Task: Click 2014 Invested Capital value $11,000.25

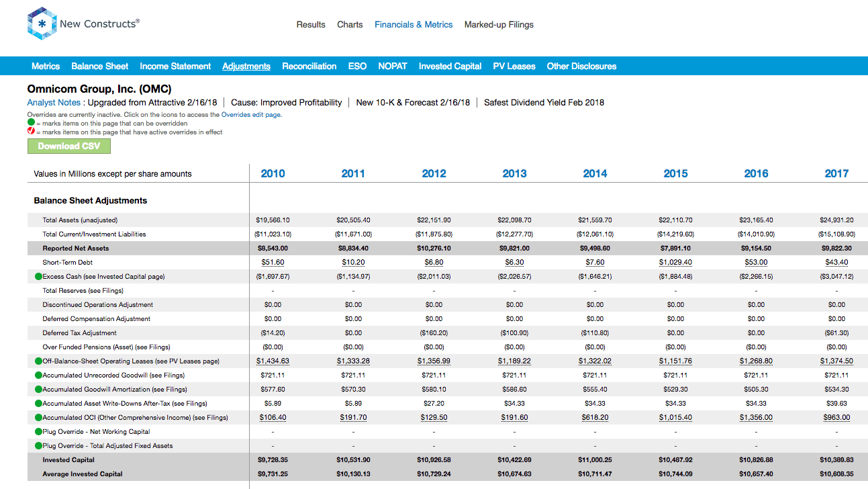Action: 595,460
